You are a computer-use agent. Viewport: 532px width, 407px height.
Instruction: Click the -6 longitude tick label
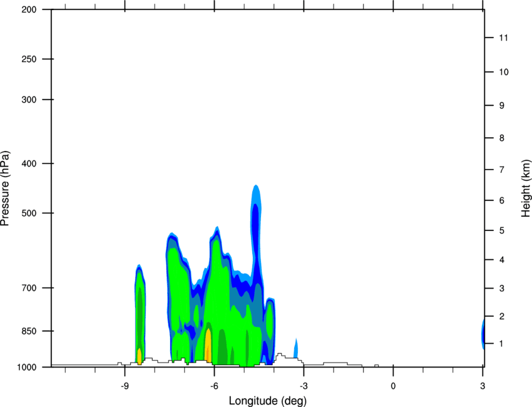(214, 386)
